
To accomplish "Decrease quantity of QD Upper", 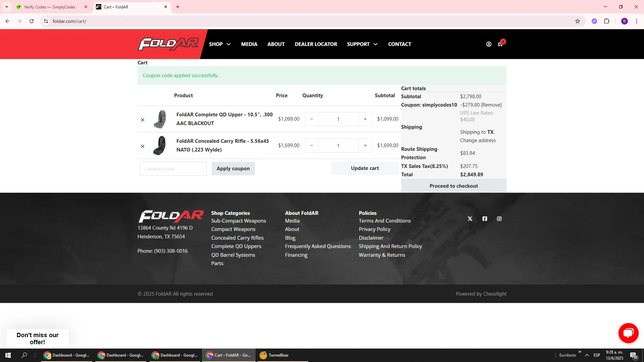I will 311,119.
